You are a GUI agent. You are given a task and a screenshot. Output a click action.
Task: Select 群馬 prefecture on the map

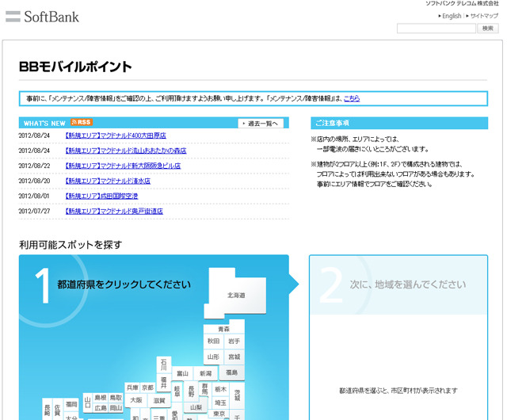(x=205, y=388)
